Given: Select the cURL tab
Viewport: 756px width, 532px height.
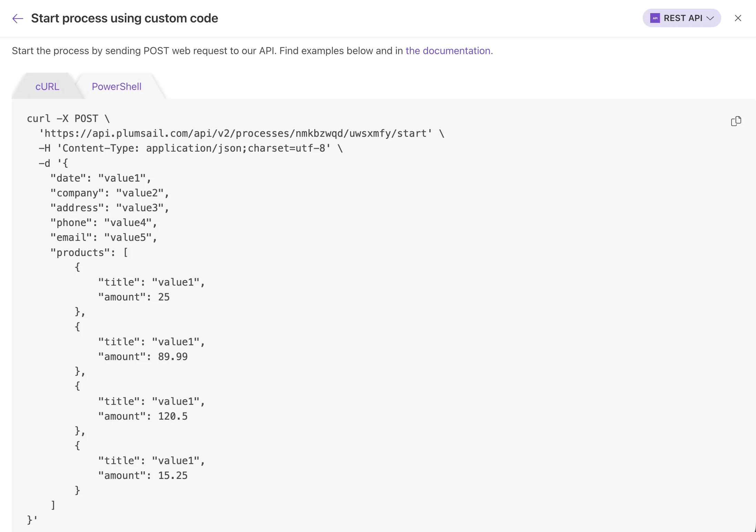Looking at the screenshot, I should pos(47,86).
